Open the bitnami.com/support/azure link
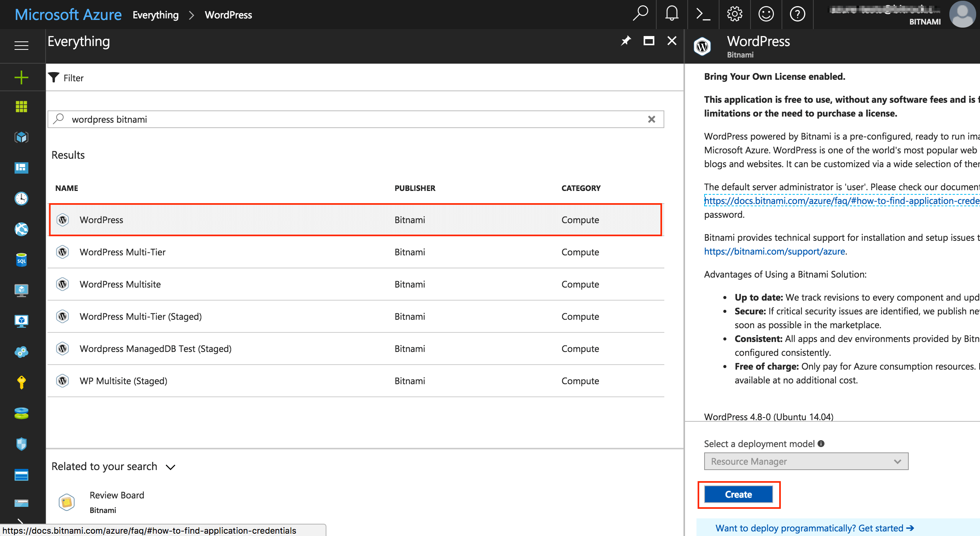 [x=775, y=252]
